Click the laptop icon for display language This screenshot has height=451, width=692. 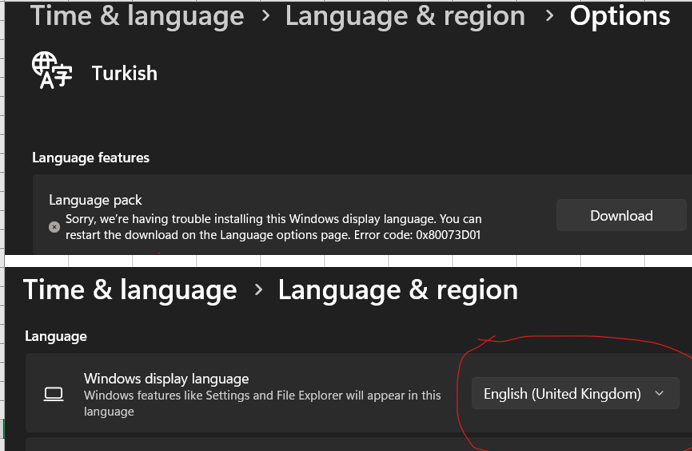point(54,394)
